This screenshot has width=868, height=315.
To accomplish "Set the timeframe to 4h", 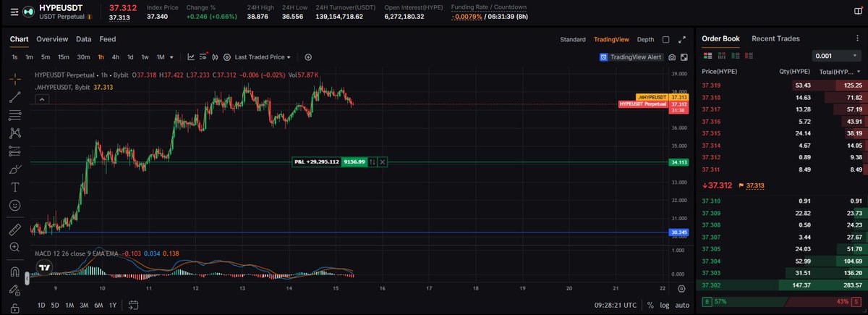I will [116, 56].
